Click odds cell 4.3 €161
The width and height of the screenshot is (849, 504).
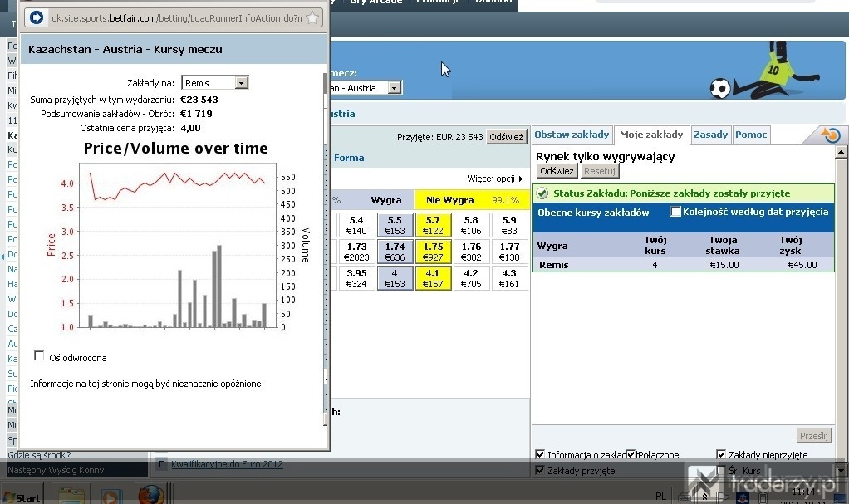click(509, 278)
